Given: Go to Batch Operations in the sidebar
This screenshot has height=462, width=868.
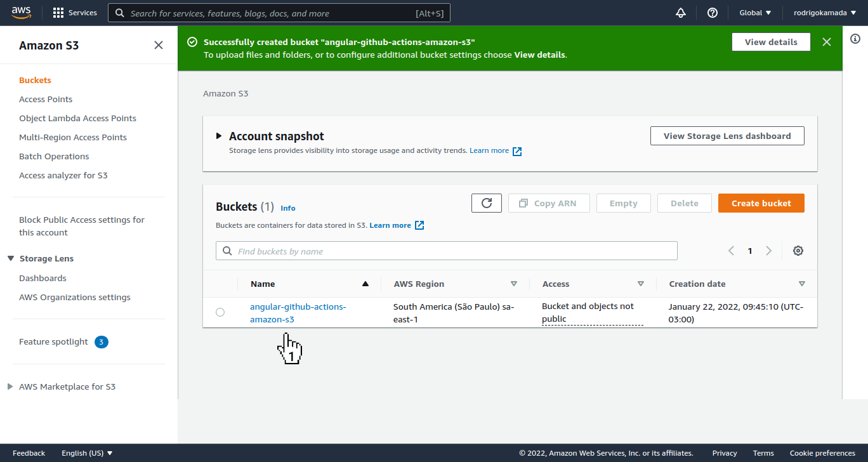Looking at the screenshot, I should pos(54,156).
